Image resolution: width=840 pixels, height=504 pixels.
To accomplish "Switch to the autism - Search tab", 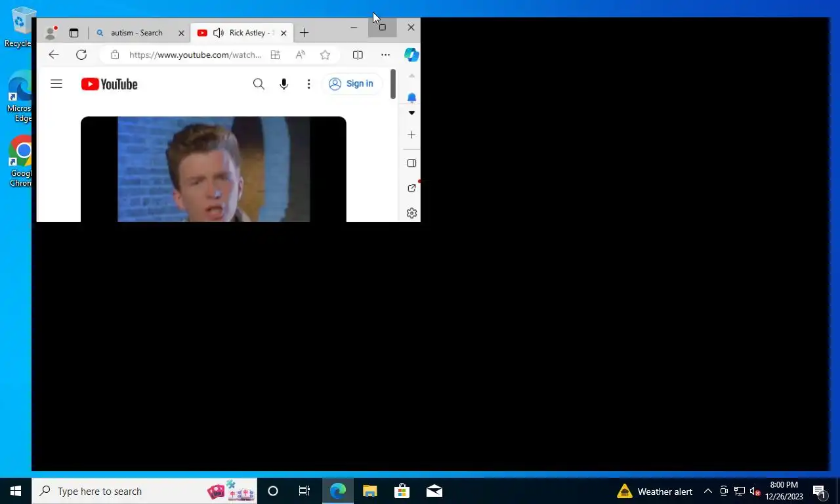I will coord(136,33).
